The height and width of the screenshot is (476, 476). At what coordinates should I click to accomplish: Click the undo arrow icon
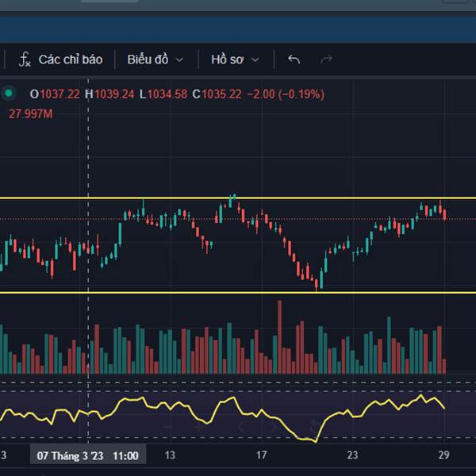click(x=294, y=59)
